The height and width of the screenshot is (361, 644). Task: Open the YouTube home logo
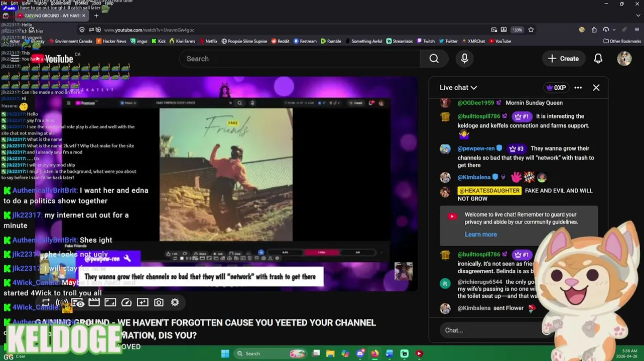[53, 59]
